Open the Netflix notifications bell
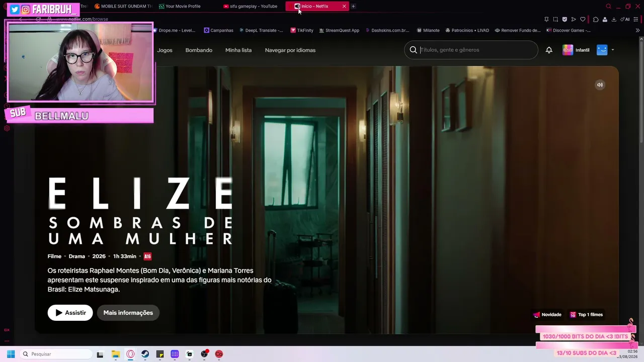Image resolution: width=644 pixels, height=362 pixels. coord(549,50)
